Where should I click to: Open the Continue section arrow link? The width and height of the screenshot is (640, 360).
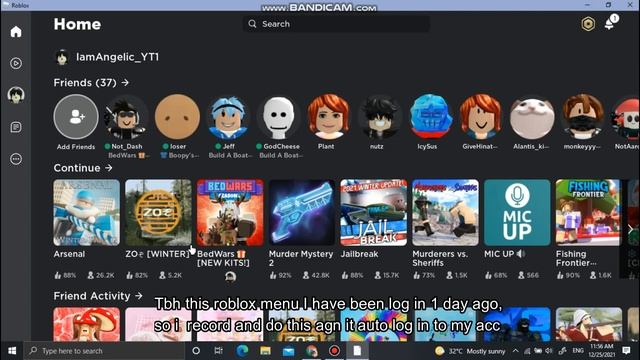pos(83,168)
